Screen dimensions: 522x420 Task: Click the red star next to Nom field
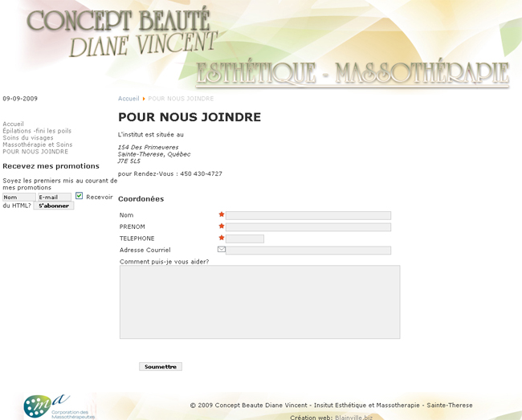click(x=222, y=214)
